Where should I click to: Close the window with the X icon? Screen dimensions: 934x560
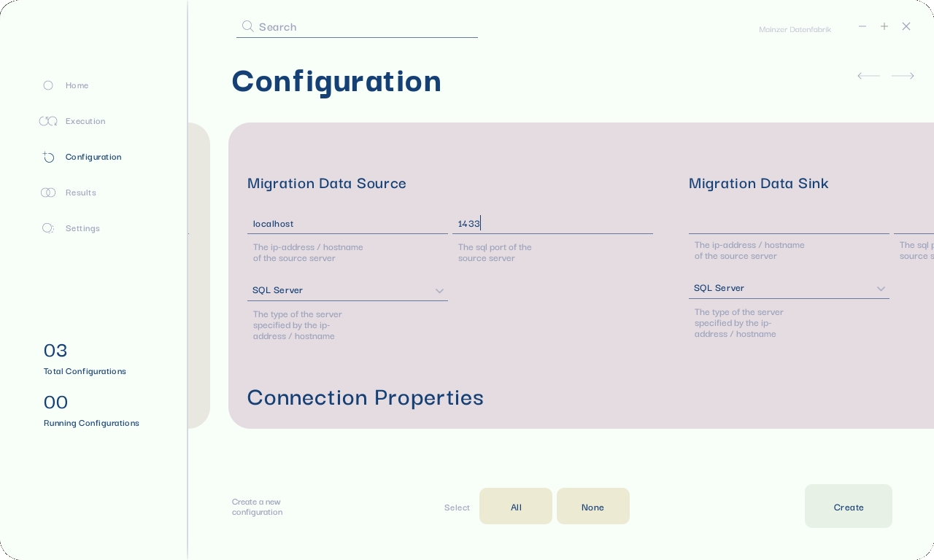[906, 26]
